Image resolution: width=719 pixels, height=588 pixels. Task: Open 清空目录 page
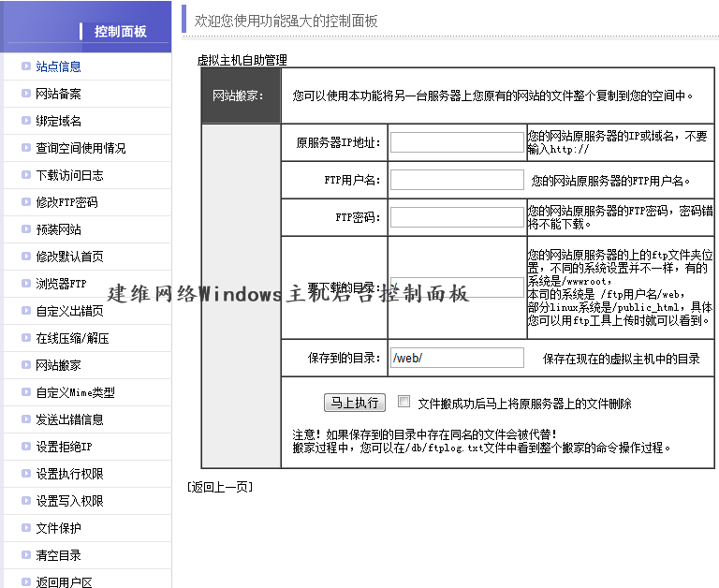(x=58, y=555)
